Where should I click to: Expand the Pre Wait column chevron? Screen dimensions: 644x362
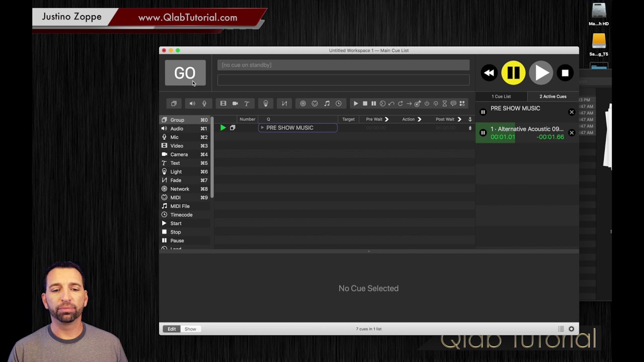386,119
